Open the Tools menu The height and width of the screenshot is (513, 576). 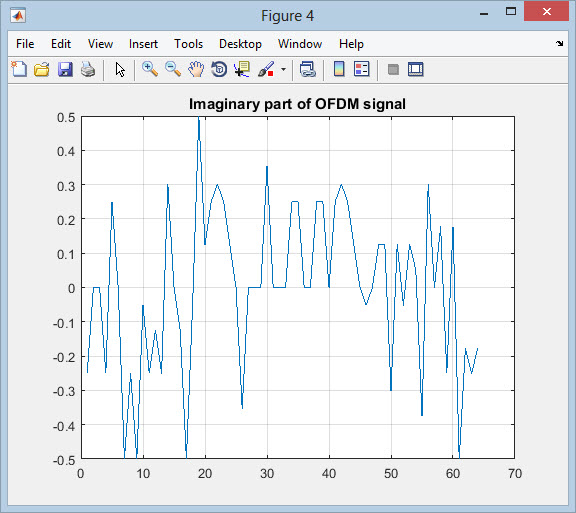click(188, 44)
